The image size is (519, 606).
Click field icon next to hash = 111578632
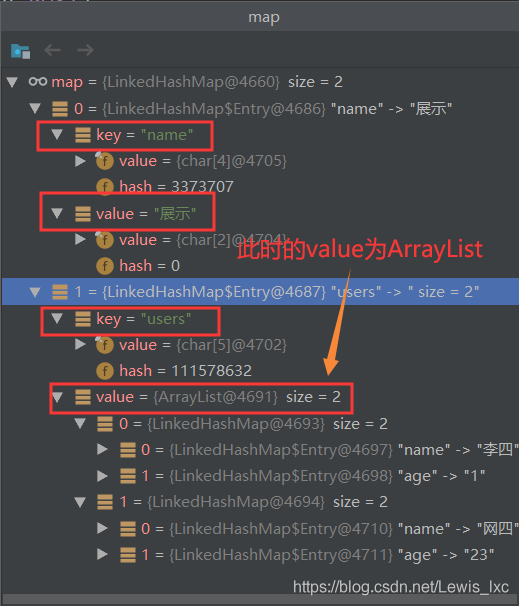point(105,371)
